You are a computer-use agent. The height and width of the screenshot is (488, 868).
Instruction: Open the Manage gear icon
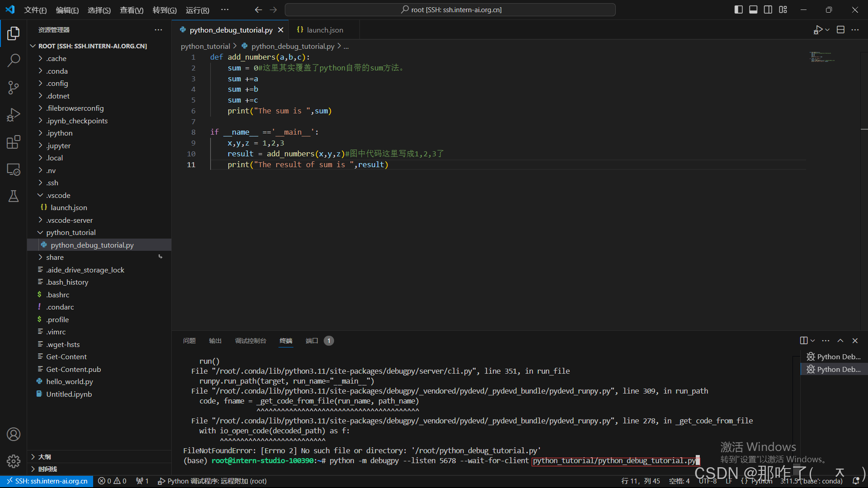click(x=13, y=461)
